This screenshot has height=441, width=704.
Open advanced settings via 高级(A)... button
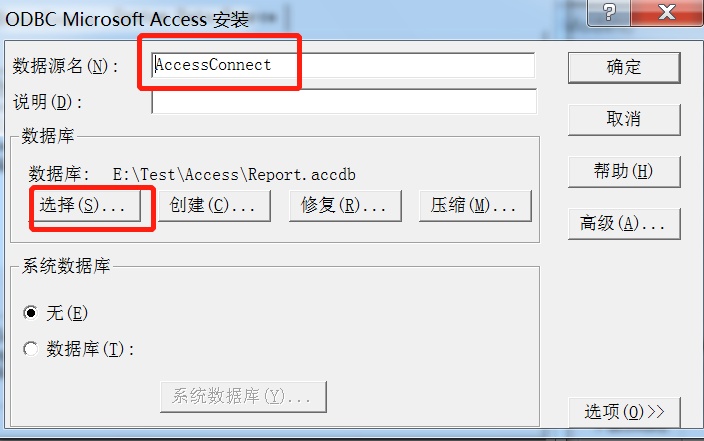(x=624, y=223)
